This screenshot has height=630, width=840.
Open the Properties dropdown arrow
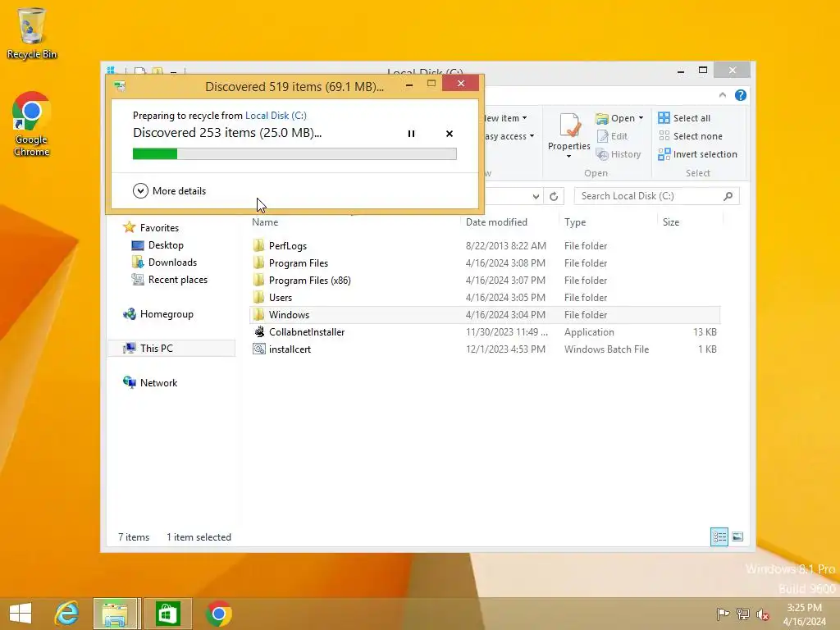point(569,156)
